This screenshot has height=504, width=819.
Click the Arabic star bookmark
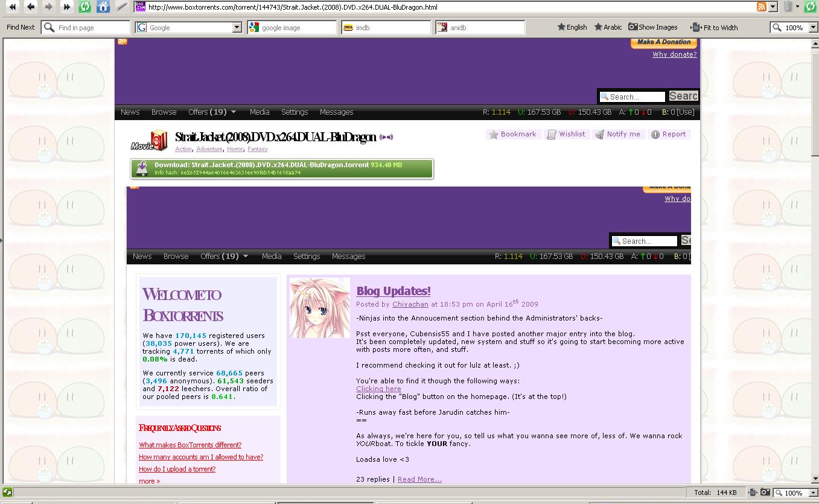[x=608, y=27]
